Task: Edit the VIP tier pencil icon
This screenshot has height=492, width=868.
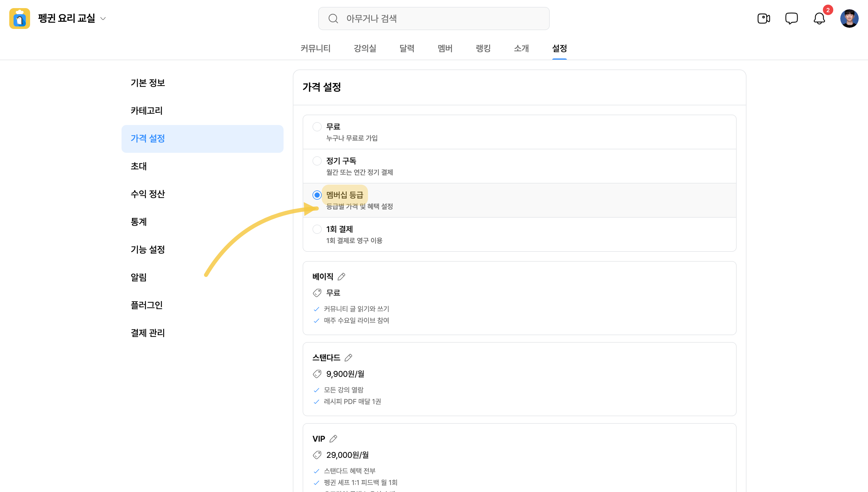Action: (x=333, y=439)
